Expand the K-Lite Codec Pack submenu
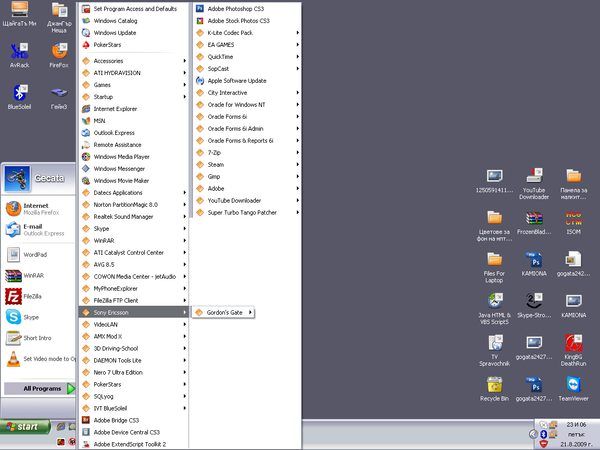Screen dimensions: 600x450 tap(246, 33)
